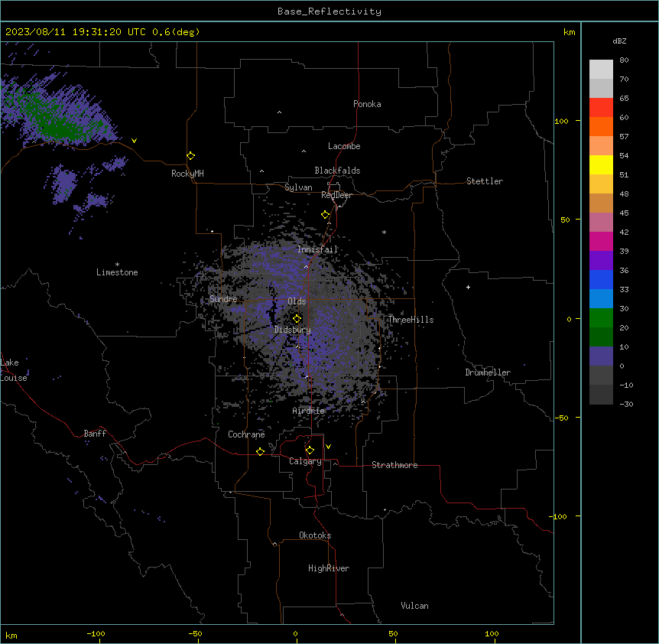Click the RedDeer city label
Viewport: 659px width, 644px height.
pyautogui.click(x=336, y=195)
